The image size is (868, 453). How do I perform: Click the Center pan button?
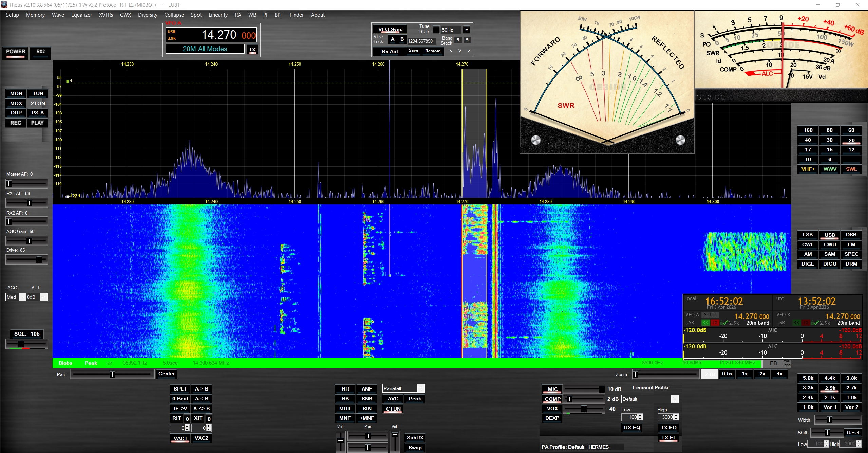(167, 374)
